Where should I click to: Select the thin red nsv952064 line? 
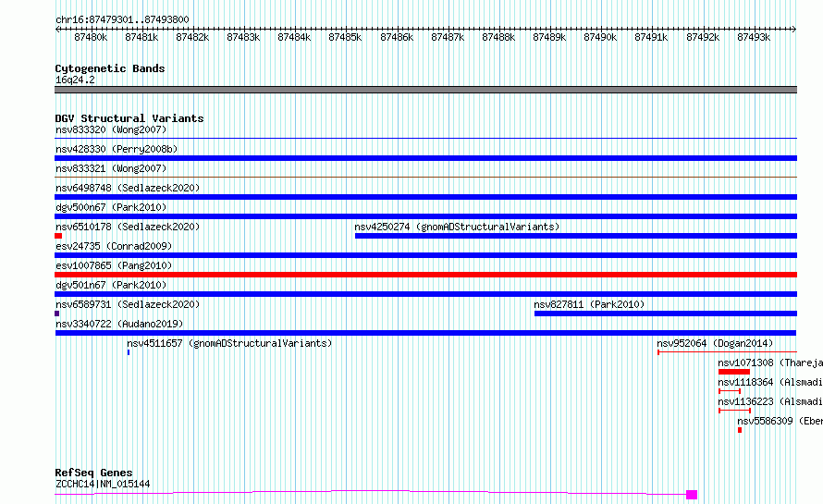click(727, 352)
